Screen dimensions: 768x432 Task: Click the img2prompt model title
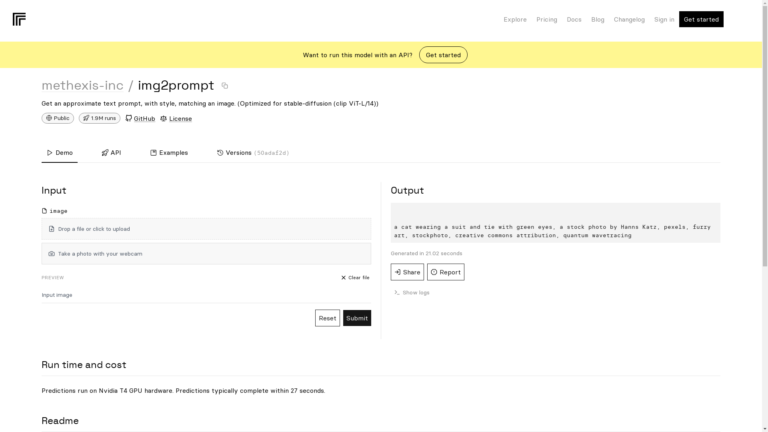click(176, 85)
